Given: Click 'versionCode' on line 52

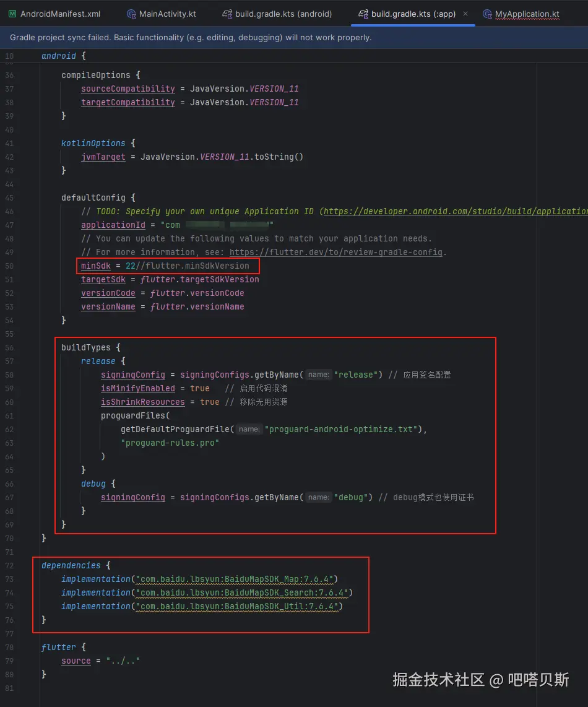Looking at the screenshot, I should [x=108, y=293].
